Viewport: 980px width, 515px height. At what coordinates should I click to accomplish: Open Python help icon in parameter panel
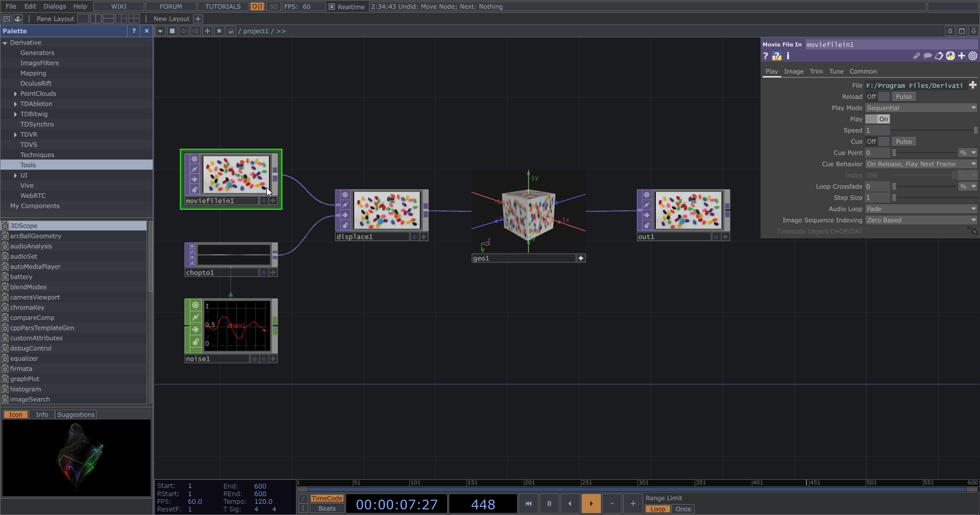coord(776,56)
